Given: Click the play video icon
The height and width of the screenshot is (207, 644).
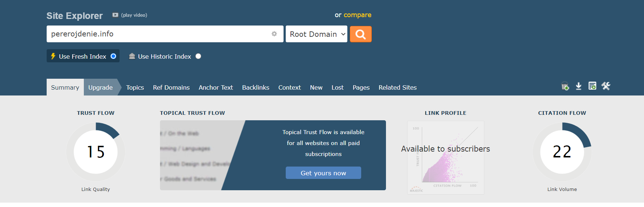Looking at the screenshot, I should 115,15.
